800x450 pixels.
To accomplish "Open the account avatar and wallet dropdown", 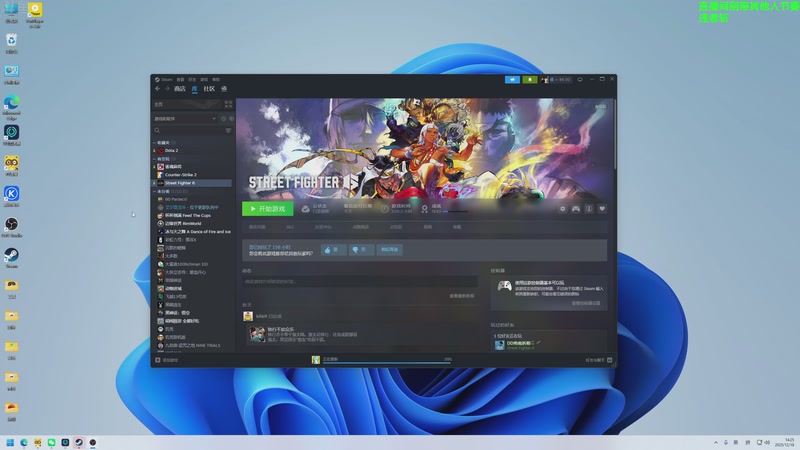I will (x=556, y=80).
